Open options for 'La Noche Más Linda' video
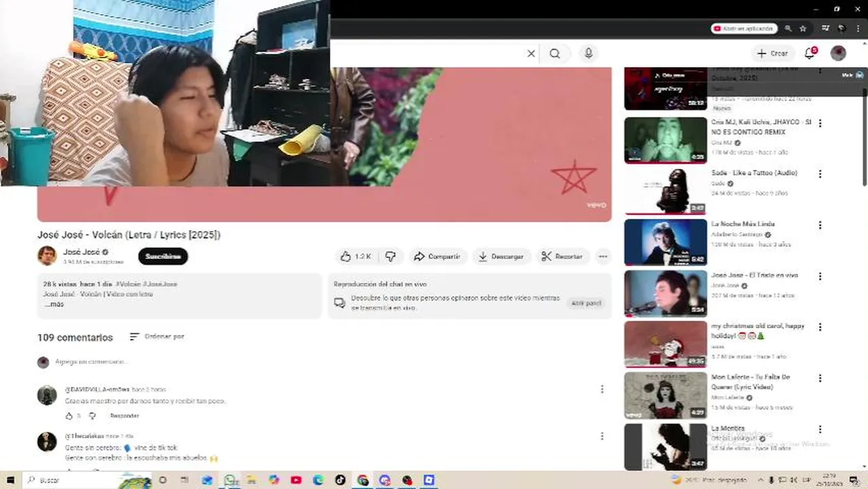The height and width of the screenshot is (489, 868). point(820,225)
